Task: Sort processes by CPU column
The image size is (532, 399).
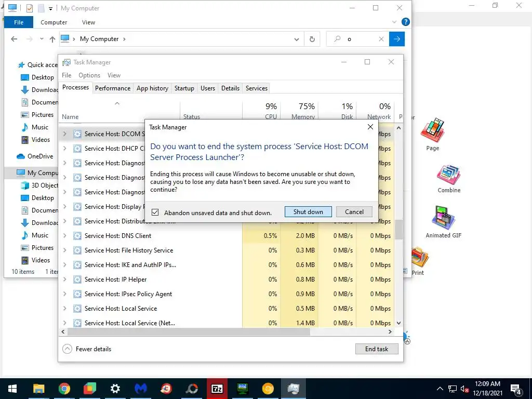Action: pyautogui.click(x=262, y=111)
